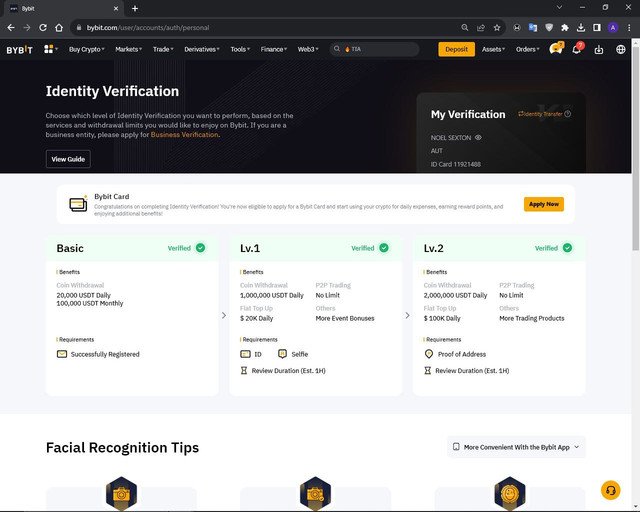Click the Successfully Registered envelope icon
Image resolution: width=640 pixels, height=512 pixels.
tap(62, 354)
